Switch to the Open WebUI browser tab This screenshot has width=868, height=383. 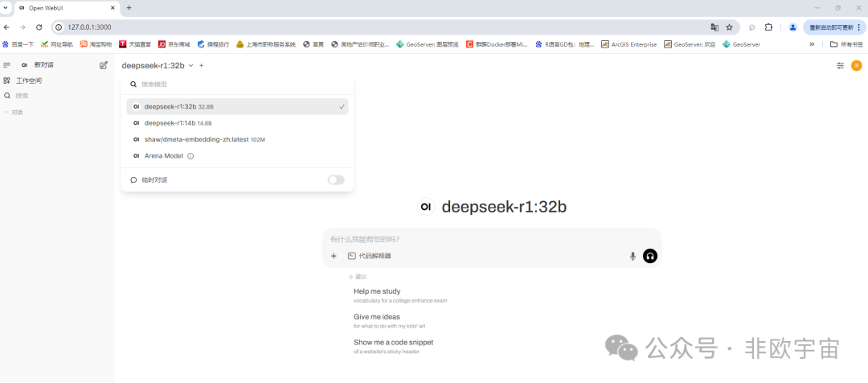tap(67, 8)
